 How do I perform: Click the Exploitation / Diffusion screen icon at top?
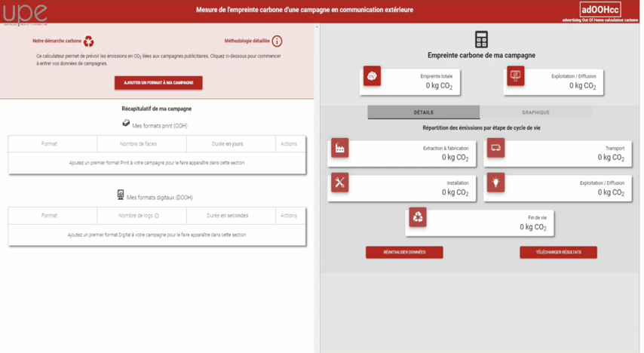pyautogui.click(x=516, y=76)
